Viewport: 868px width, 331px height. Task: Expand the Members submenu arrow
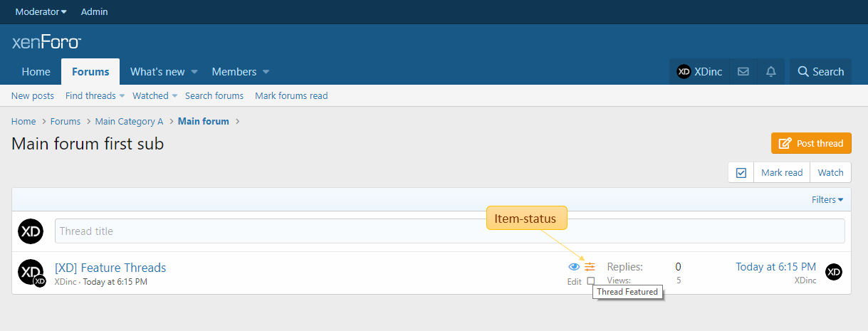click(266, 72)
